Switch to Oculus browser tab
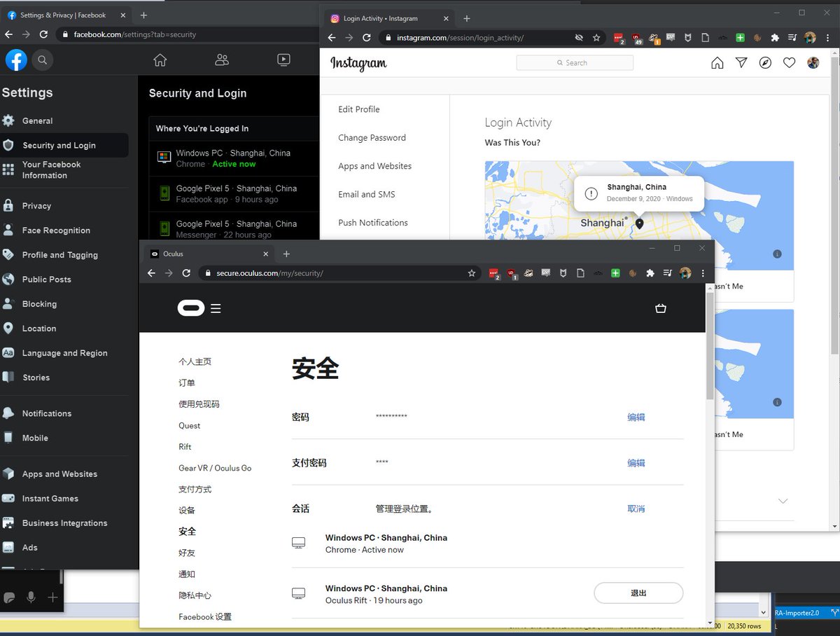Image resolution: width=840 pixels, height=636 pixels. point(208,254)
